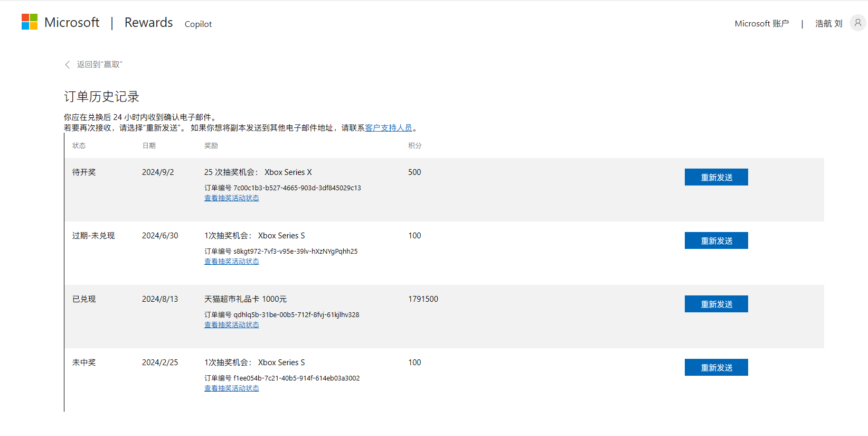Open the Copilot header link
Image resolution: width=868 pixels, height=436 pixels.
click(x=198, y=24)
